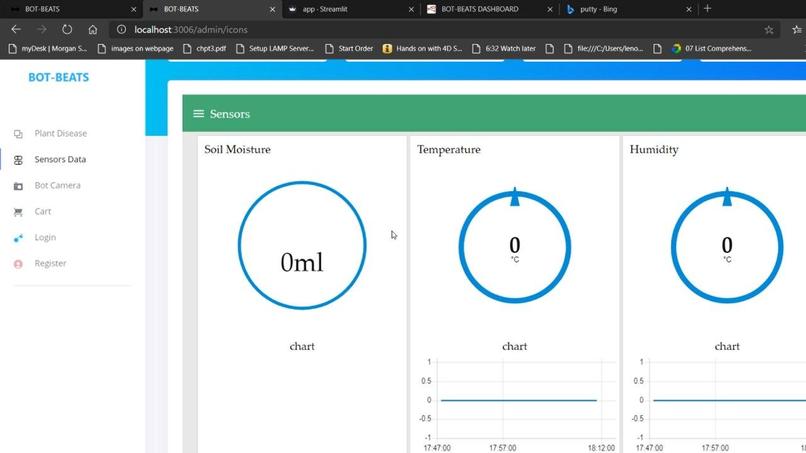The image size is (806, 453).
Task: Click the Humidity line chart
Action: [x=720, y=405]
